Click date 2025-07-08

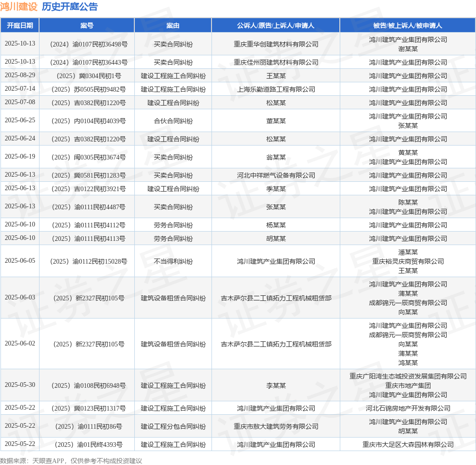(20, 102)
